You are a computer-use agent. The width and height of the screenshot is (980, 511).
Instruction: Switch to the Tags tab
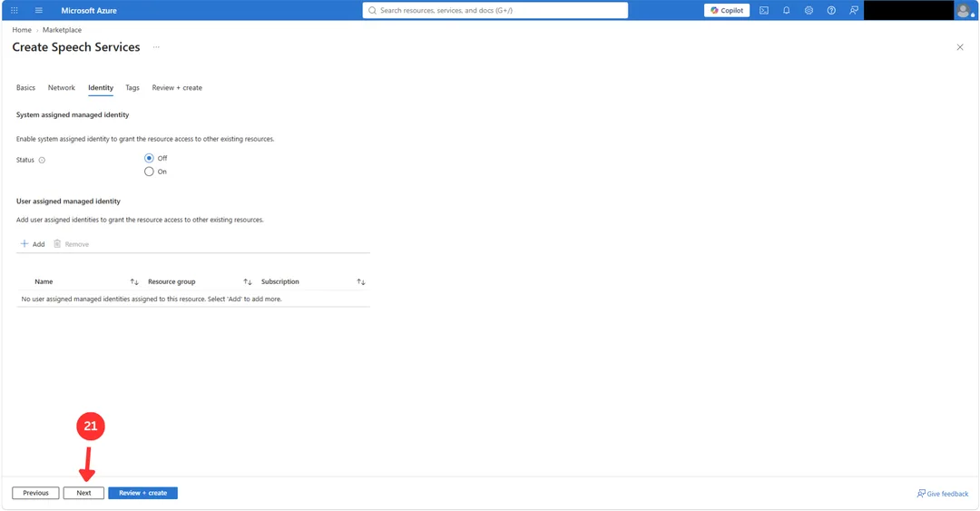click(132, 87)
